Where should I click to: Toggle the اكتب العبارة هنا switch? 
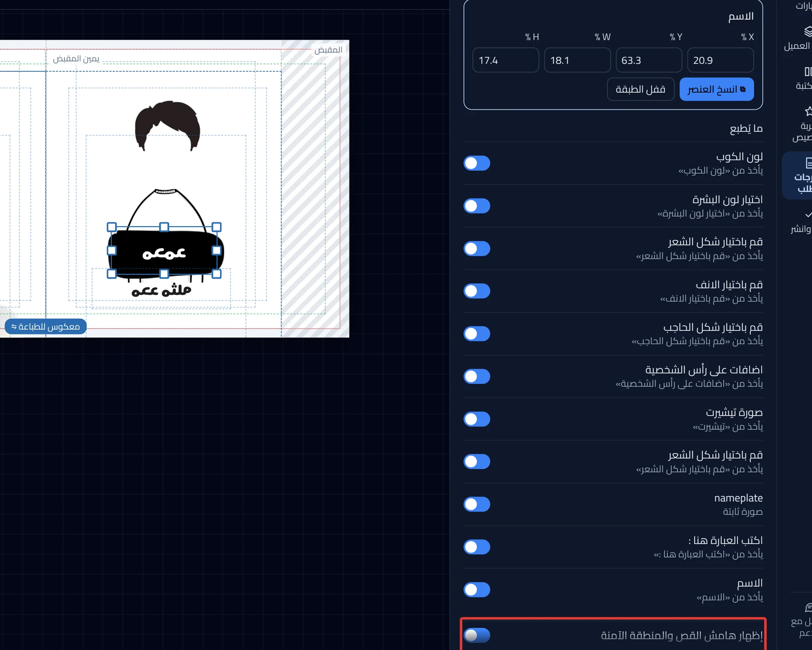477,547
